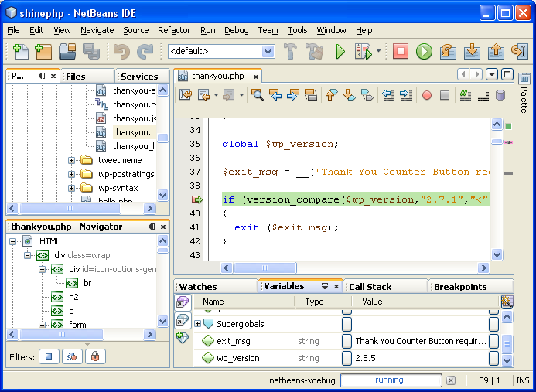
Task: Open the exit_msg value editor button
Action: 347,341
